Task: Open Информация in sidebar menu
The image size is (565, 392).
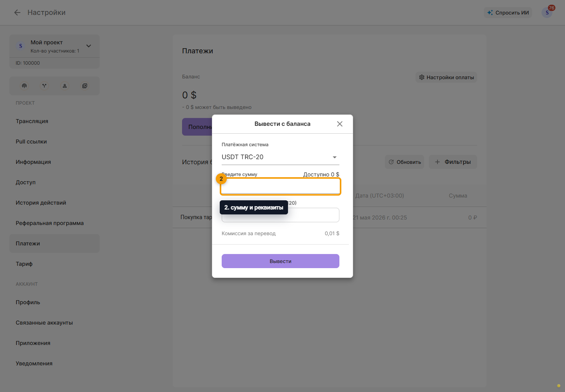Action: 55,162
